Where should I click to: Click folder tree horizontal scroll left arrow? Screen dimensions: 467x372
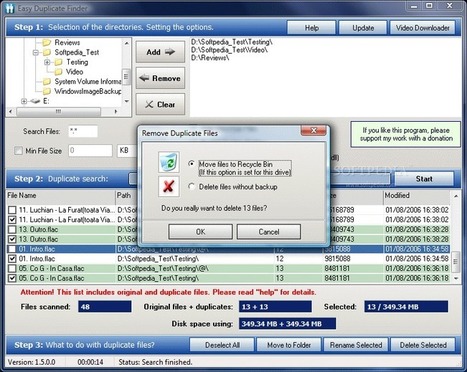coord(11,112)
